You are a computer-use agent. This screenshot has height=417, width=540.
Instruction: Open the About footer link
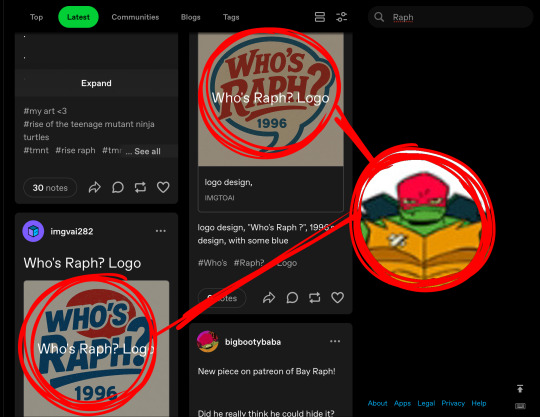pos(377,403)
